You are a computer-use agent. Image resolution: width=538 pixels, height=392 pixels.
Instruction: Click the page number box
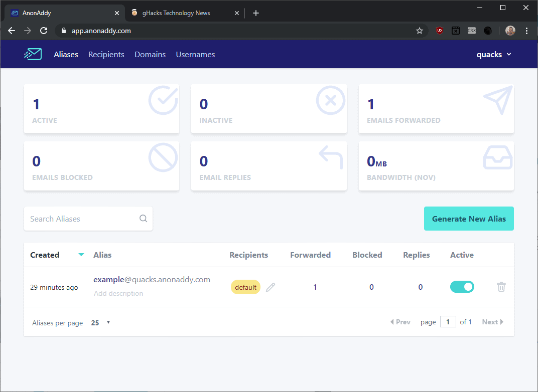[448, 322]
